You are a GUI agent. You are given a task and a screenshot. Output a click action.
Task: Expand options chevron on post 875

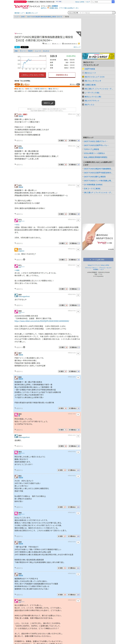78,186
